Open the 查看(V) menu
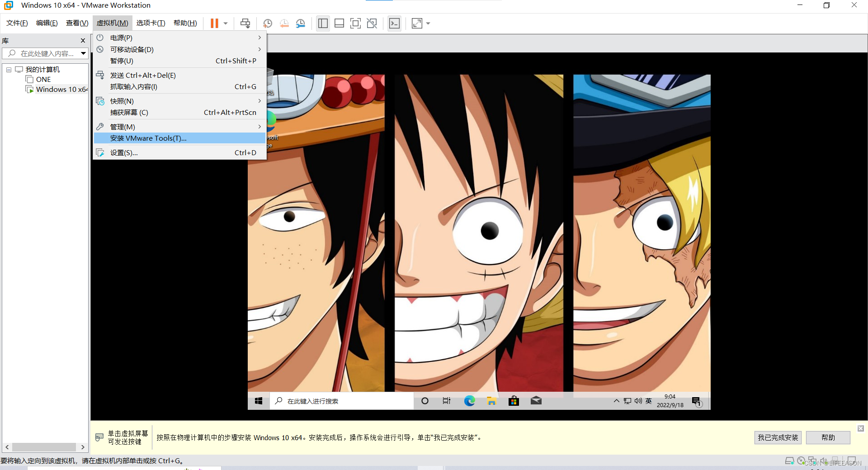The height and width of the screenshot is (470, 868). click(77, 23)
